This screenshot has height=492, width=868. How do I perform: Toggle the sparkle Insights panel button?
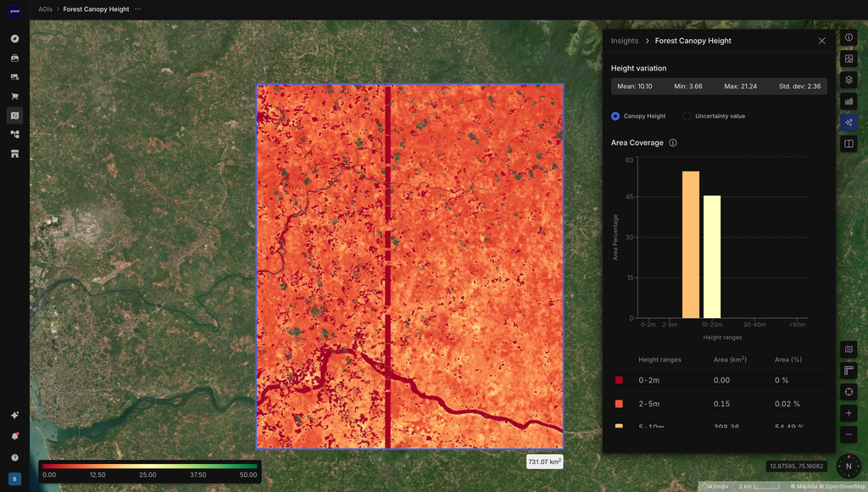(849, 122)
